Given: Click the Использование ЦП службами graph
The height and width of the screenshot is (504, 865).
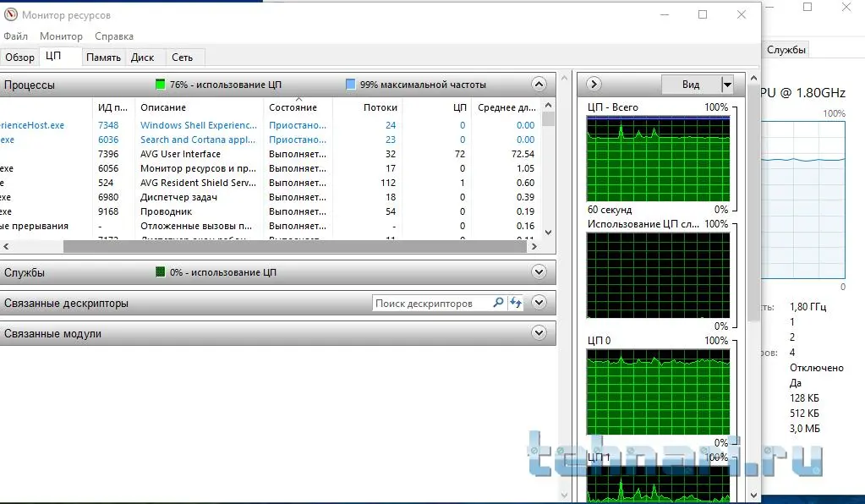Looking at the screenshot, I should [x=658, y=275].
